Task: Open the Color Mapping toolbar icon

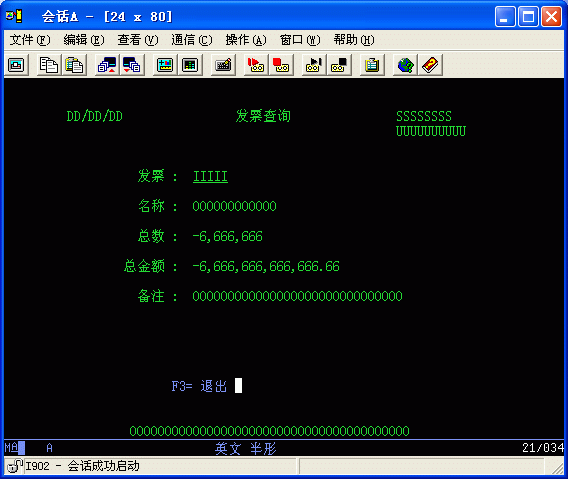Action: [190, 65]
